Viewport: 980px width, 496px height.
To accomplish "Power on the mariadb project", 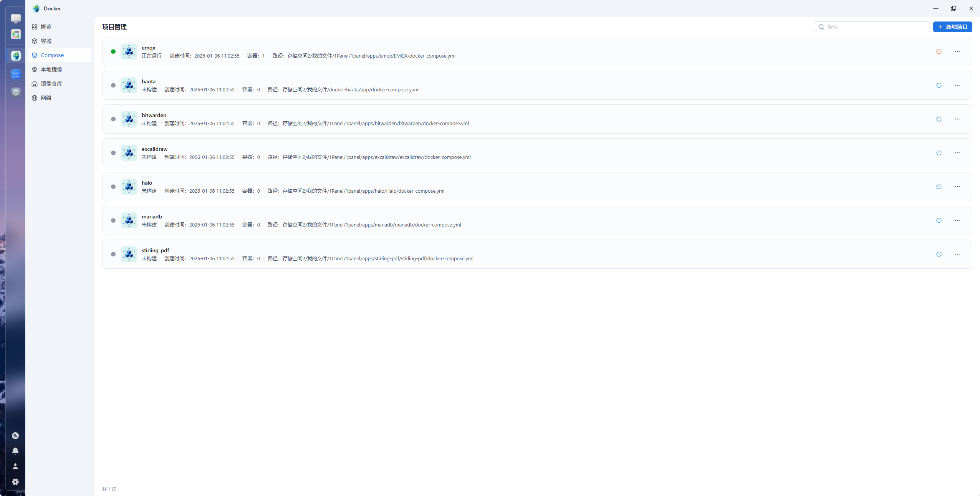I will click(x=939, y=220).
